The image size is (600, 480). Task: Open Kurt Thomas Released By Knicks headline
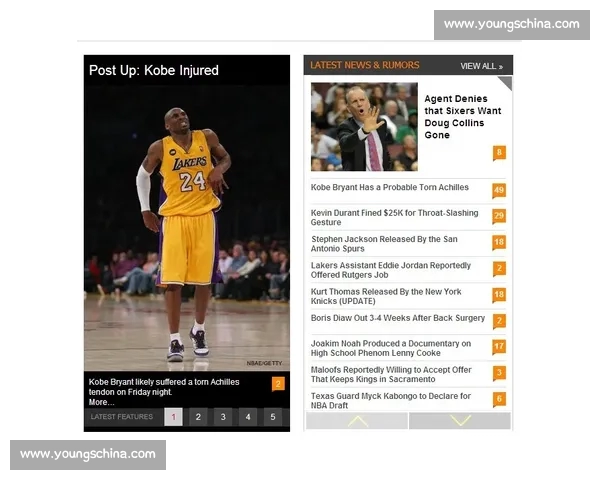click(386, 296)
